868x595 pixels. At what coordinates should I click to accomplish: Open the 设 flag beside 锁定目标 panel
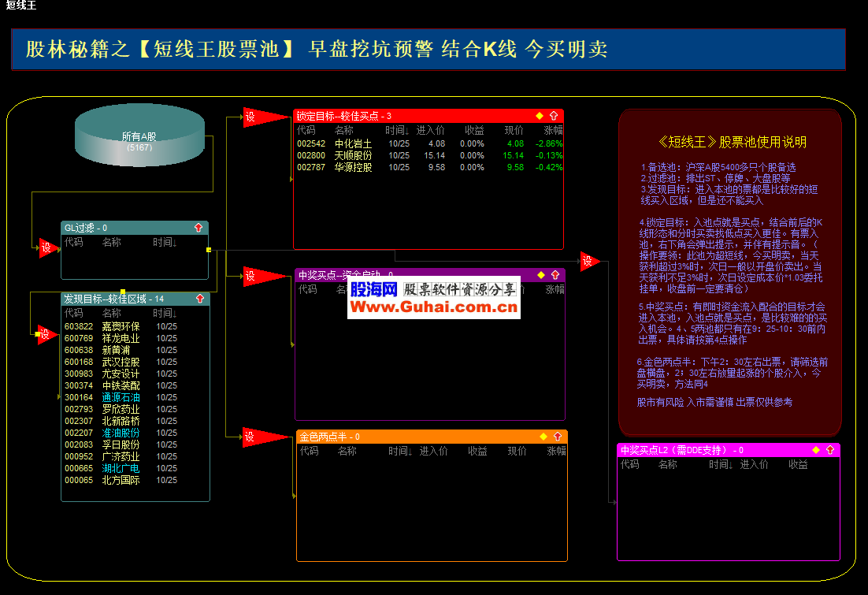[252, 117]
